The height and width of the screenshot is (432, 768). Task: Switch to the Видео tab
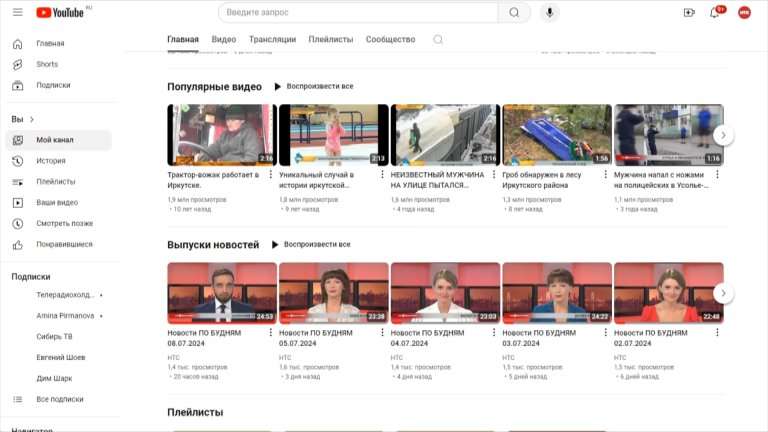pos(223,39)
